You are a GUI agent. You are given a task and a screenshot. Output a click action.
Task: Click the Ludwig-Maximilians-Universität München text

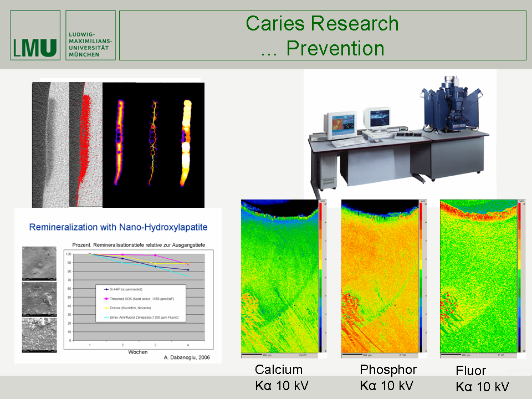click(x=89, y=43)
